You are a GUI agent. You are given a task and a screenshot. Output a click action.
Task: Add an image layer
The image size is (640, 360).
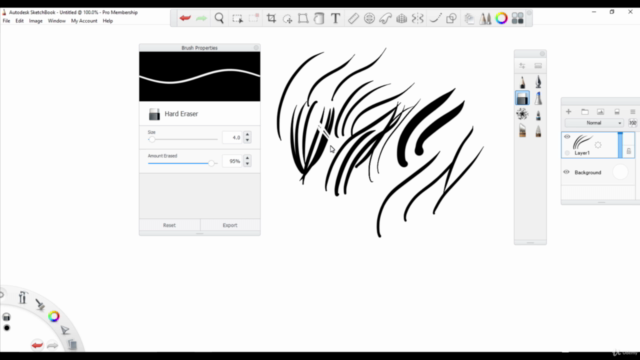[600, 111]
